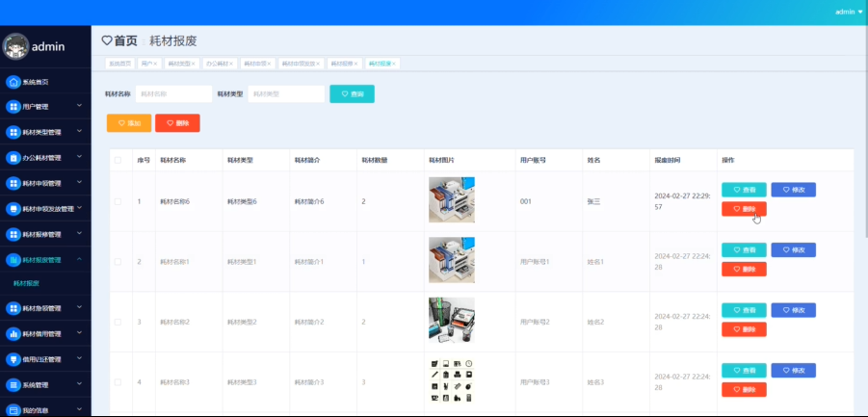Viewport: 868px width, 417px height.
Task: Switch to the 系统首页 tab
Action: pyautogui.click(x=120, y=64)
